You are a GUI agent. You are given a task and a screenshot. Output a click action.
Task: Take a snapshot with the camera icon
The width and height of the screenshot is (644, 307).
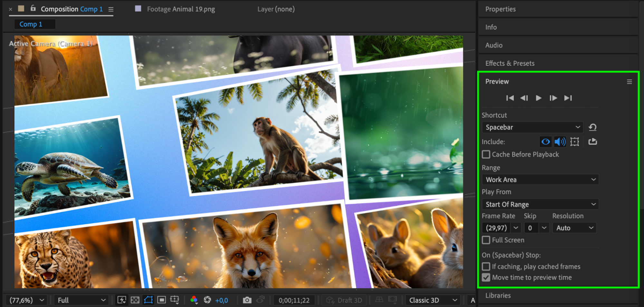pyautogui.click(x=247, y=300)
